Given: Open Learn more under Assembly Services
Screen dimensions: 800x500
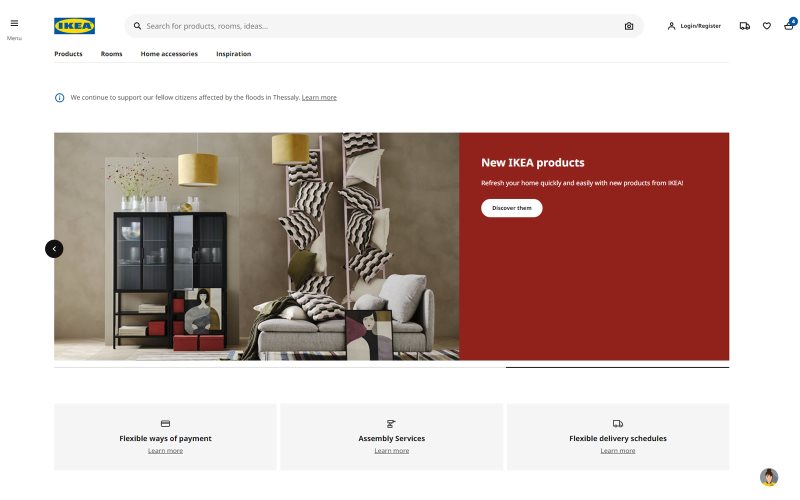Looking at the screenshot, I should (391, 451).
